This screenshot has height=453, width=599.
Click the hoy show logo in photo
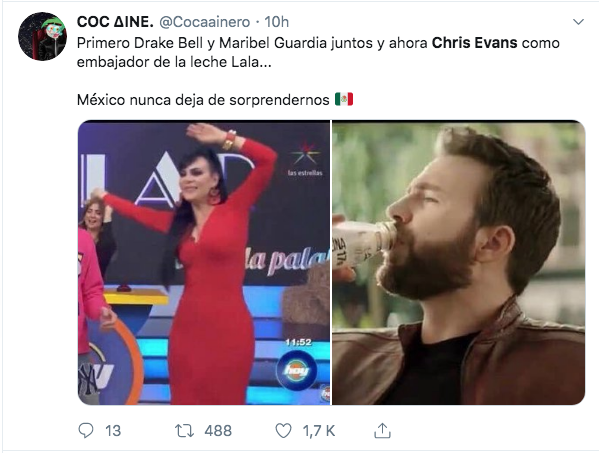297,369
